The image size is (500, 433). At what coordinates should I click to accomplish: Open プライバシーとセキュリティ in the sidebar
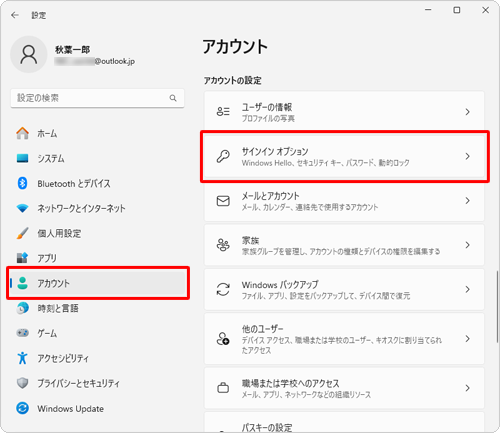[x=97, y=383]
